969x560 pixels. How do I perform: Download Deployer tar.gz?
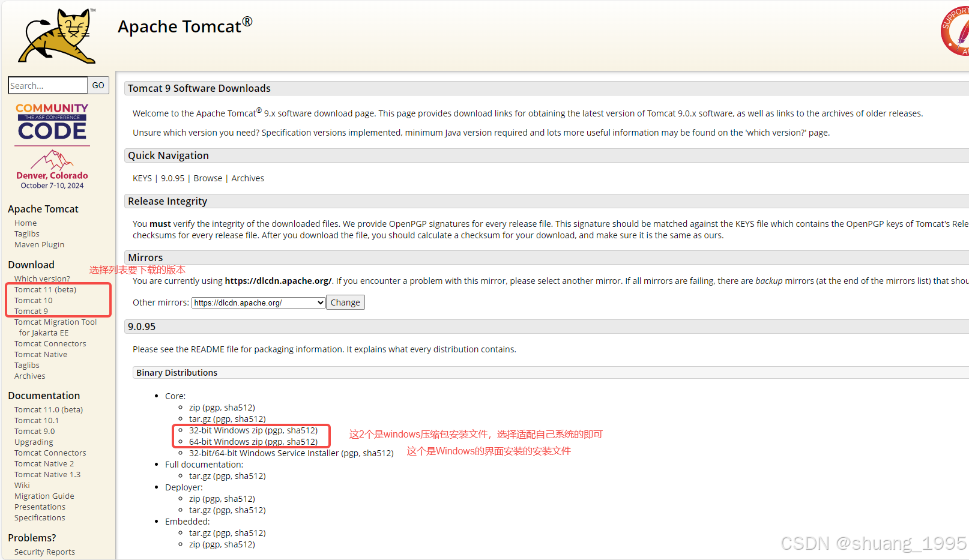coord(200,510)
